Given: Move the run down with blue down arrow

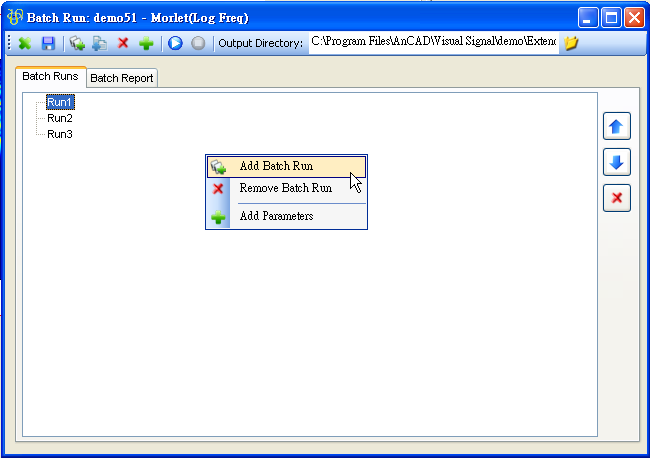Looking at the screenshot, I should coord(617,162).
